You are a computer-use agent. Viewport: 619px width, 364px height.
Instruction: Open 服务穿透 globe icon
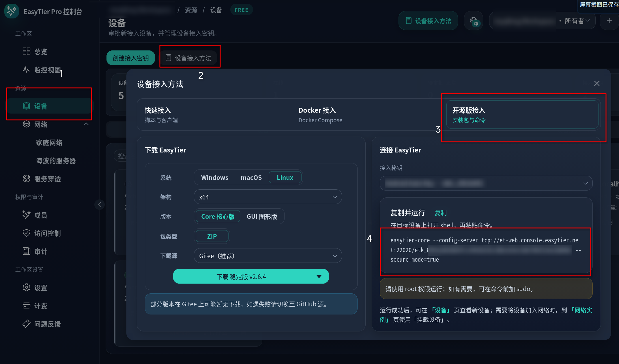[27, 179]
